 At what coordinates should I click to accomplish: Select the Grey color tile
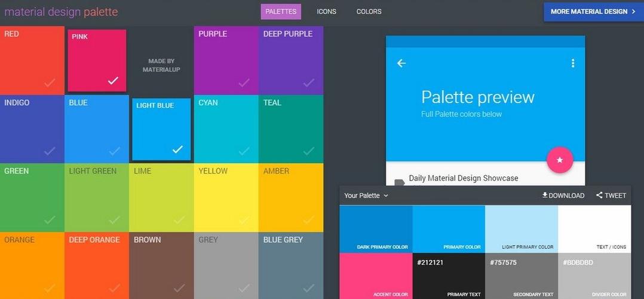226,266
